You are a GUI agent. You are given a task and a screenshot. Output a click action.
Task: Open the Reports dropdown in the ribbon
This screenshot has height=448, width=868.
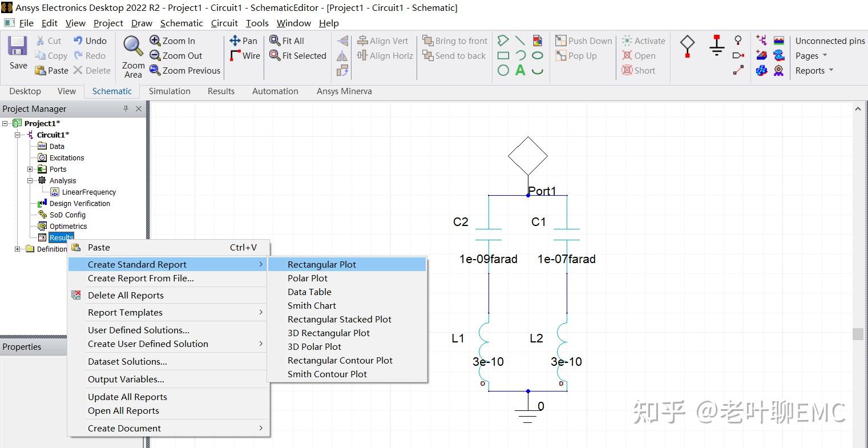point(814,71)
